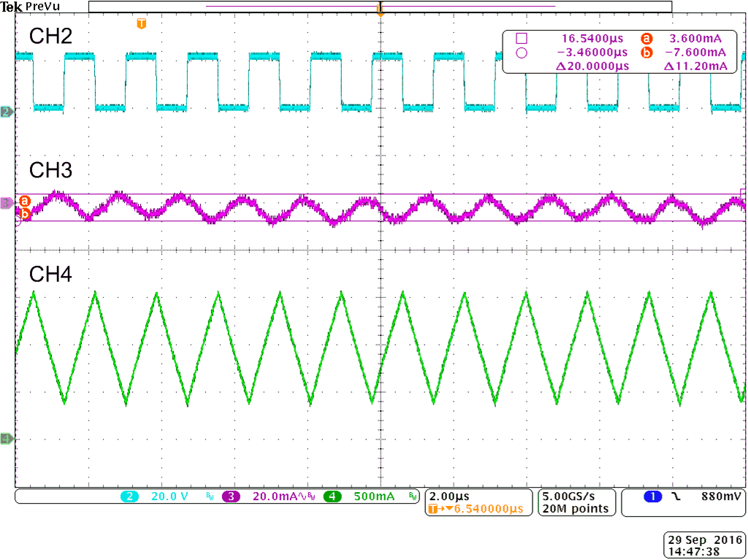Viewport: 748px width, 560px height.
Task: Toggle CH3 AC coupling indicator
Action: [302, 496]
